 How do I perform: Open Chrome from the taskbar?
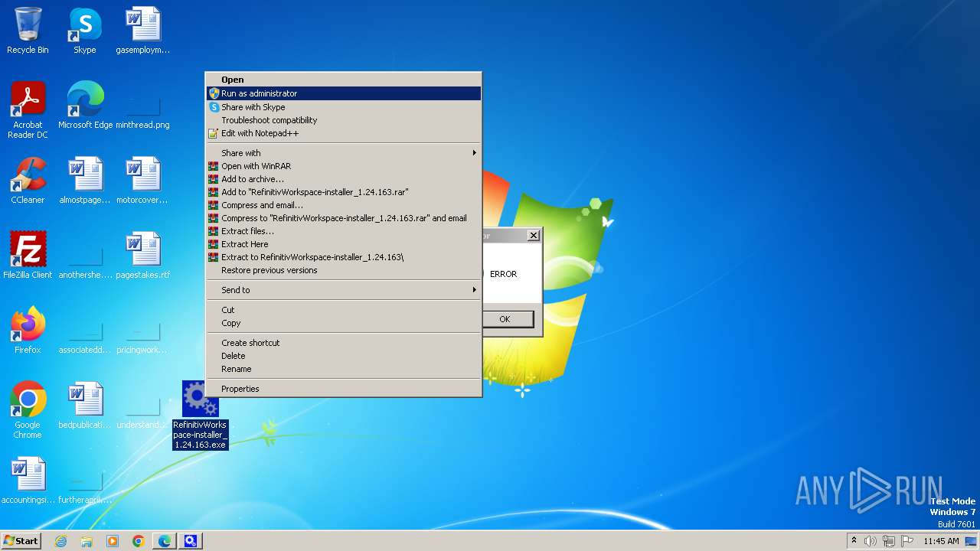tap(139, 541)
